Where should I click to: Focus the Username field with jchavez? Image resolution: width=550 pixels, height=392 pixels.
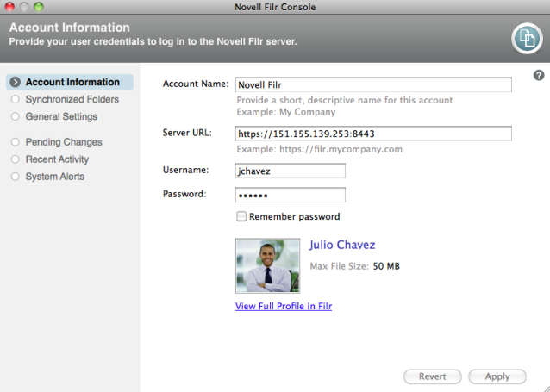click(291, 171)
